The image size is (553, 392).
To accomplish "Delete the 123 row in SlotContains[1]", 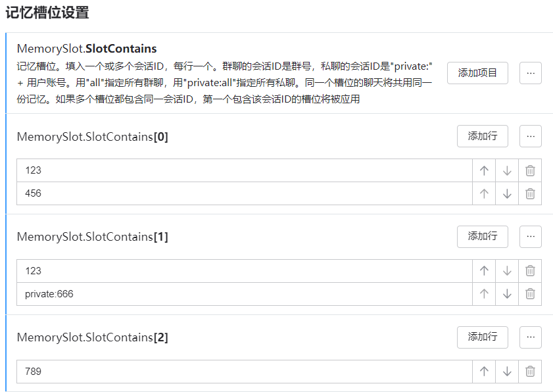I will [x=530, y=271].
